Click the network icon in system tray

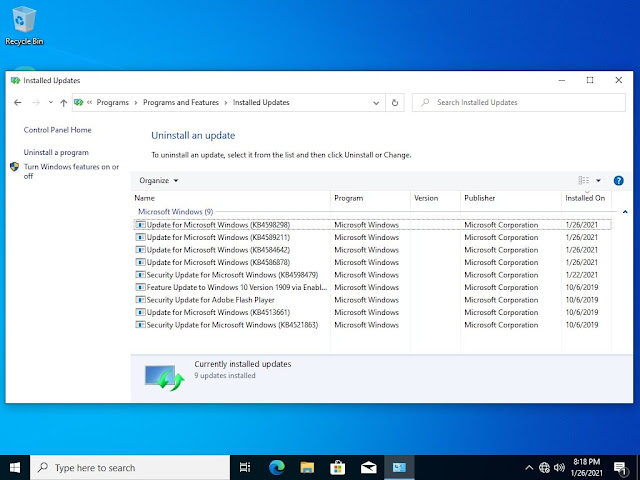coord(544,467)
